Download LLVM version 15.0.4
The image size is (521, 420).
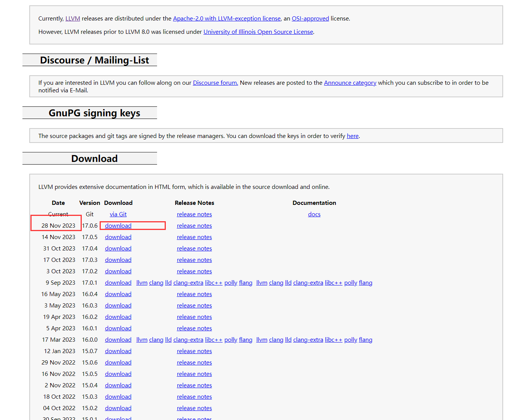click(118, 385)
